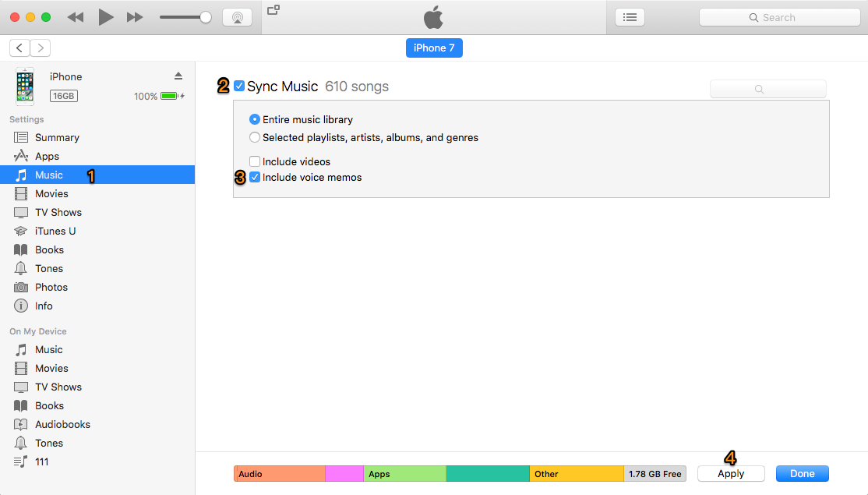Open Audiobooks under On My Device

point(97,425)
